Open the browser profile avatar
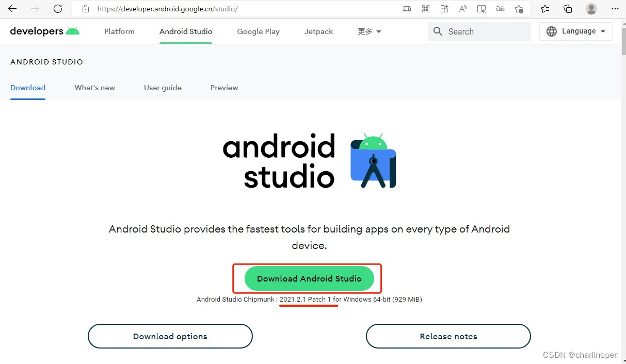The width and height of the screenshot is (626, 364). pos(591,9)
